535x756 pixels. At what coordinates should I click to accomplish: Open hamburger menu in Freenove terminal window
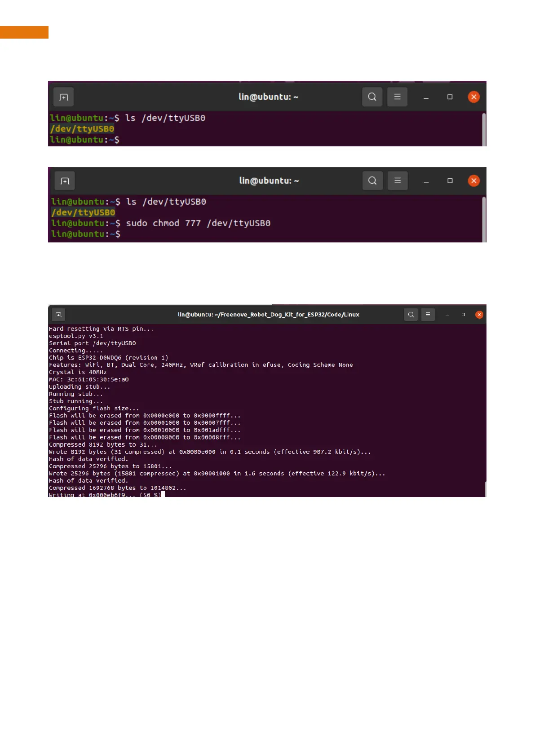(428, 315)
